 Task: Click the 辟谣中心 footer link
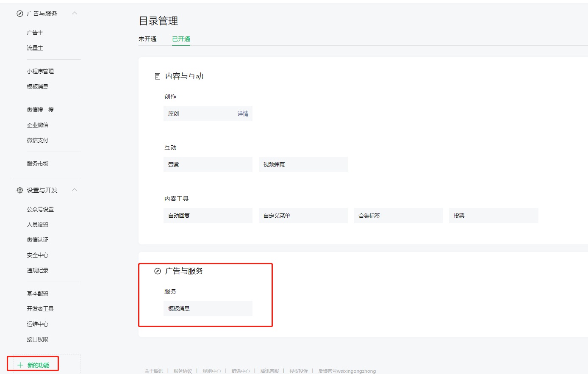click(x=241, y=371)
